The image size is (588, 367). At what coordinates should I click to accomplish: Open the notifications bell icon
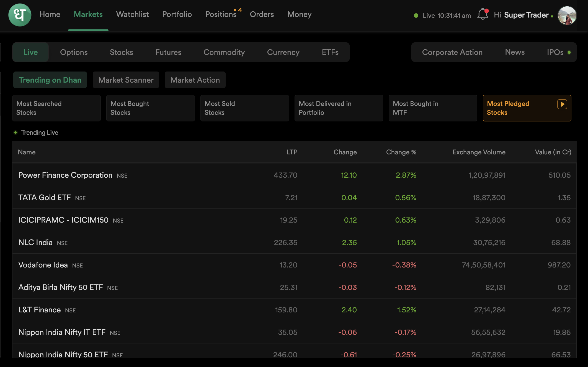[x=483, y=14]
